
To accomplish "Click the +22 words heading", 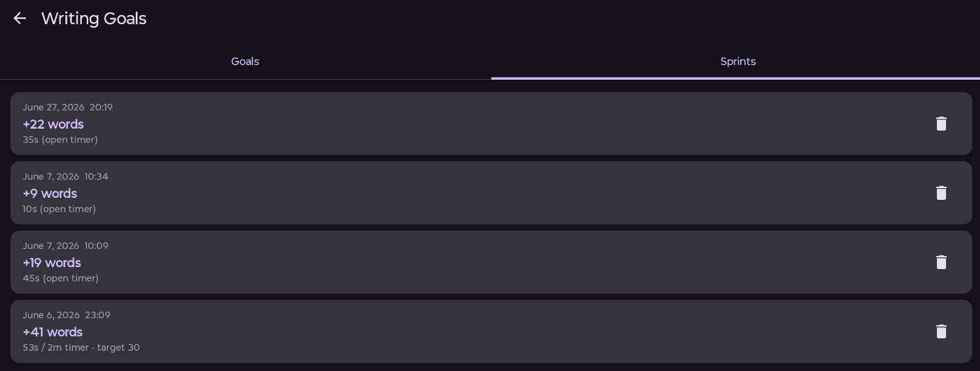I will (x=53, y=124).
